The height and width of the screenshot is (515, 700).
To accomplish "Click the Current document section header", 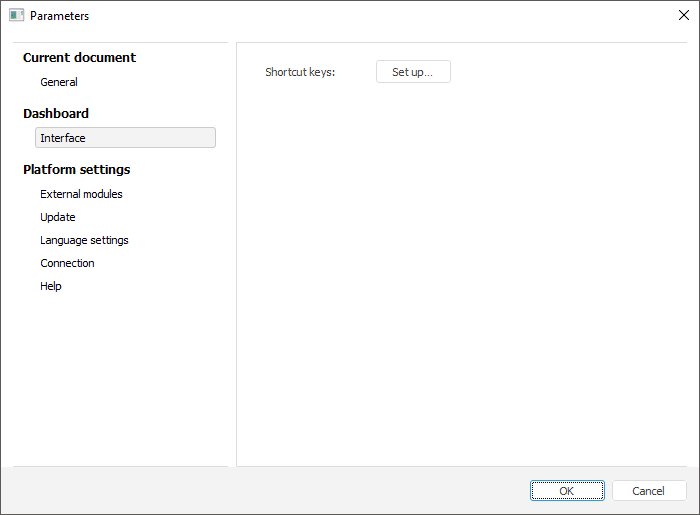I will point(79,57).
